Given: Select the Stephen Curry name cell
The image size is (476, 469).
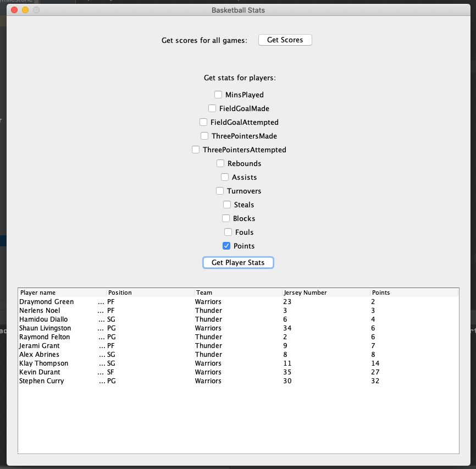Looking at the screenshot, I should (62, 381).
